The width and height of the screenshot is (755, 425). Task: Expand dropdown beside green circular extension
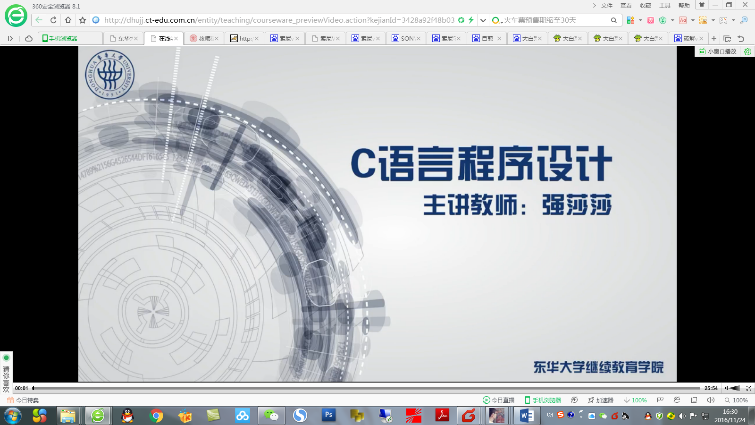tap(672, 20)
